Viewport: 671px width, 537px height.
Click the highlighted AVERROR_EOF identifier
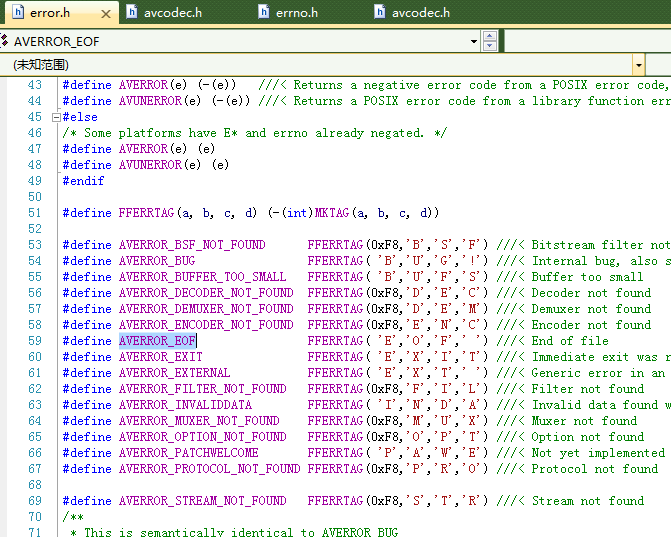(x=157, y=341)
